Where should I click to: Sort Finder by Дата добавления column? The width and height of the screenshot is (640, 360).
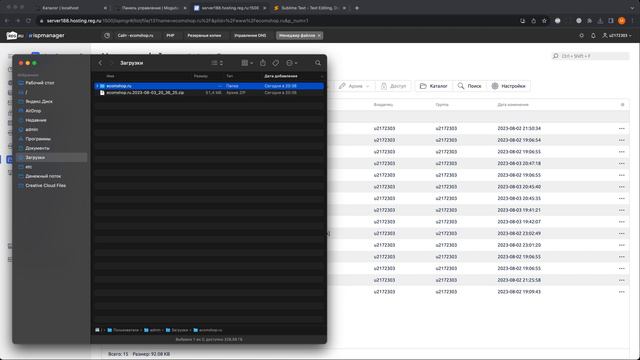pyautogui.click(x=281, y=76)
